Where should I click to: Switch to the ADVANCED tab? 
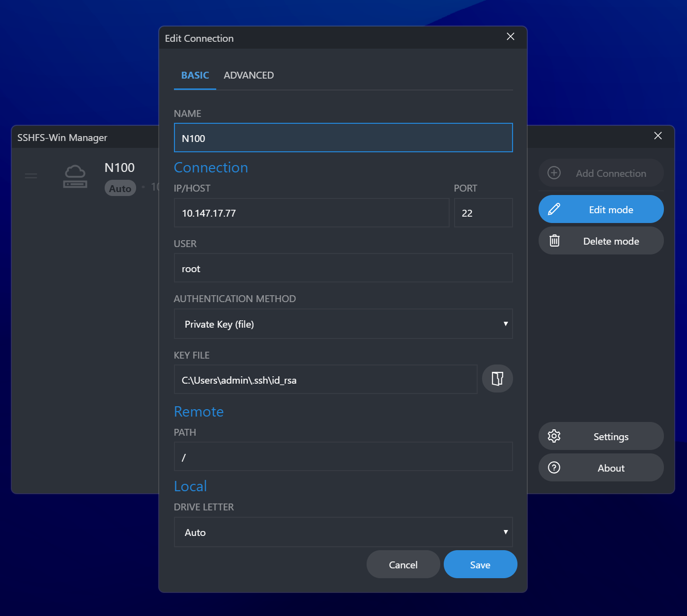249,75
